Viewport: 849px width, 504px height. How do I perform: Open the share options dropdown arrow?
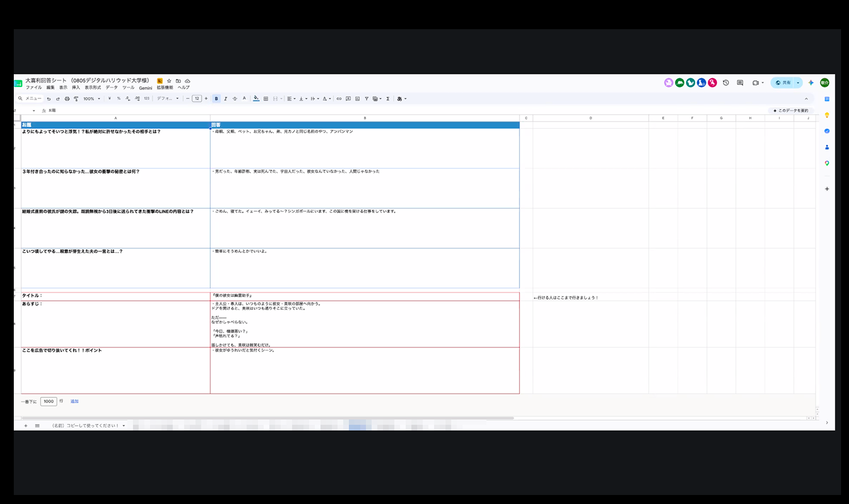(x=798, y=83)
